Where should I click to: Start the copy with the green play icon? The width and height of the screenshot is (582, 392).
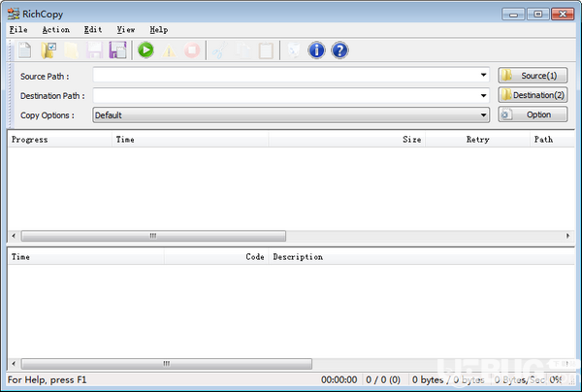coord(145,50)
